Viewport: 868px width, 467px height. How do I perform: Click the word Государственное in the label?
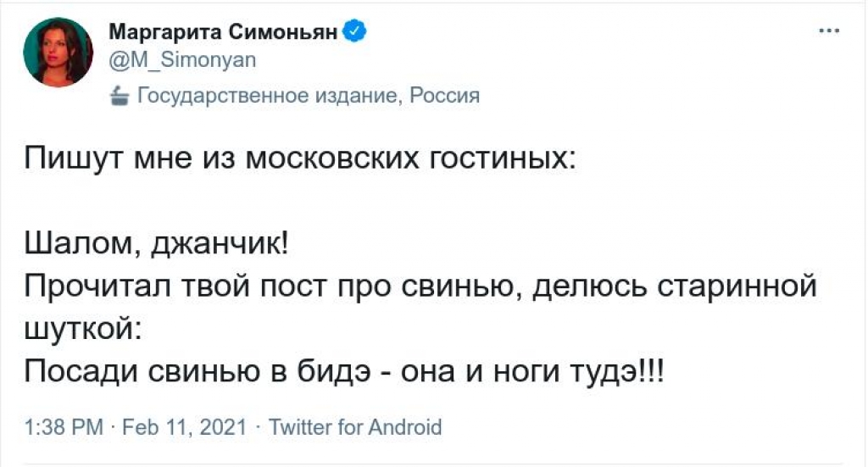(x=223, y=96)
